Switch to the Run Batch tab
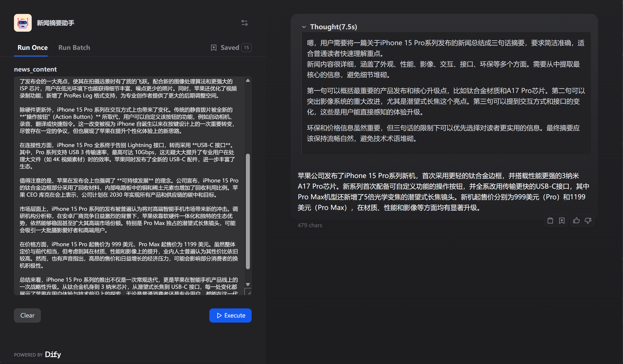 74,47
